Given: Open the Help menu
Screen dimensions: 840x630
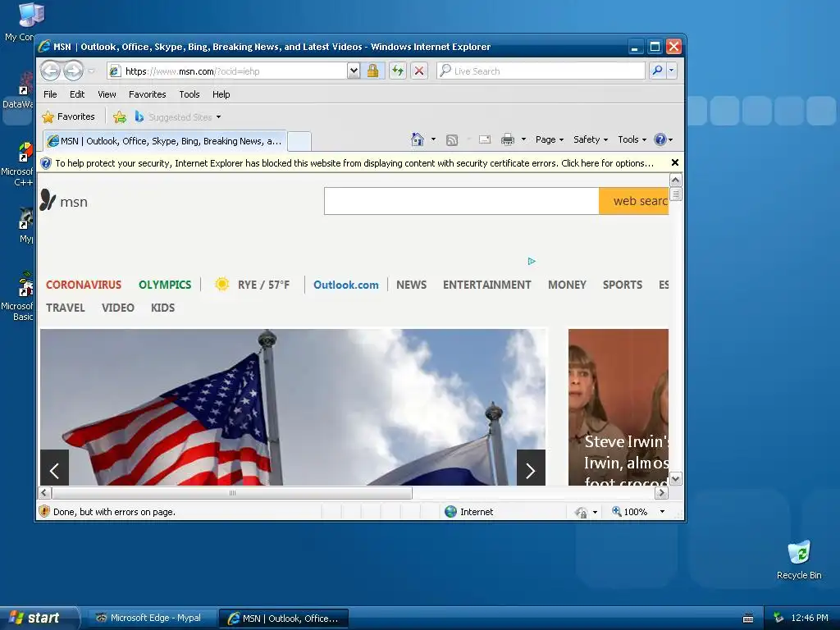Looking at the screenshot, I should pyautogui.click(x=221, y=94).
